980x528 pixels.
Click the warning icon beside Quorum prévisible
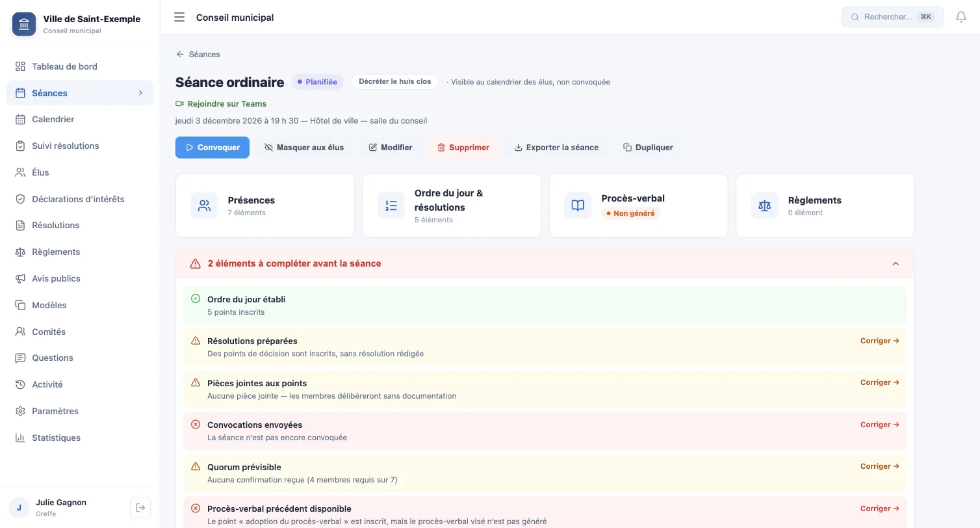[196, 467]
